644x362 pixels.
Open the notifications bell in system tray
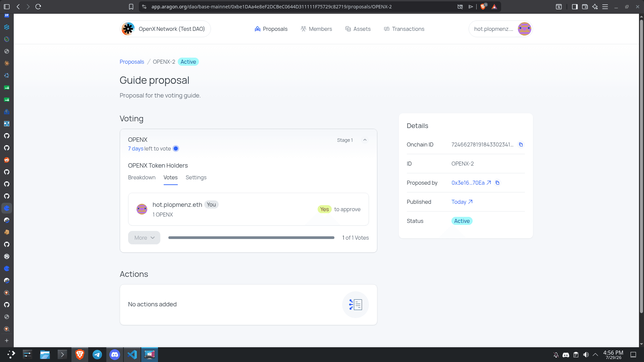[x=556, y=355]
